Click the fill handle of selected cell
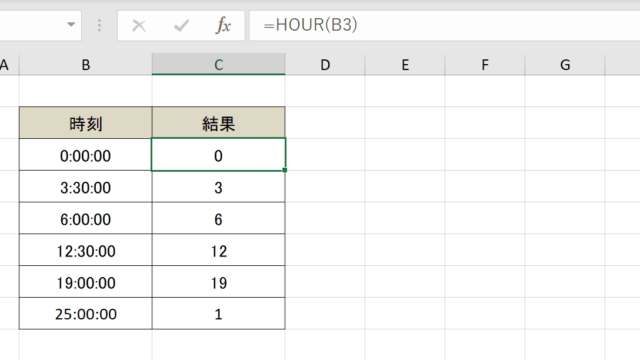The image size is (640, 360). pos(284,170)
